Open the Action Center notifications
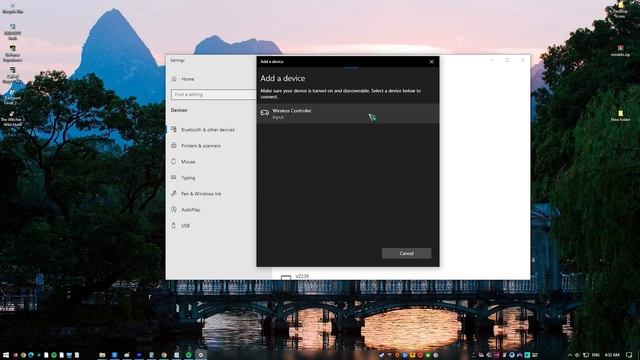 pyautogui.click(x=629, y=355)
